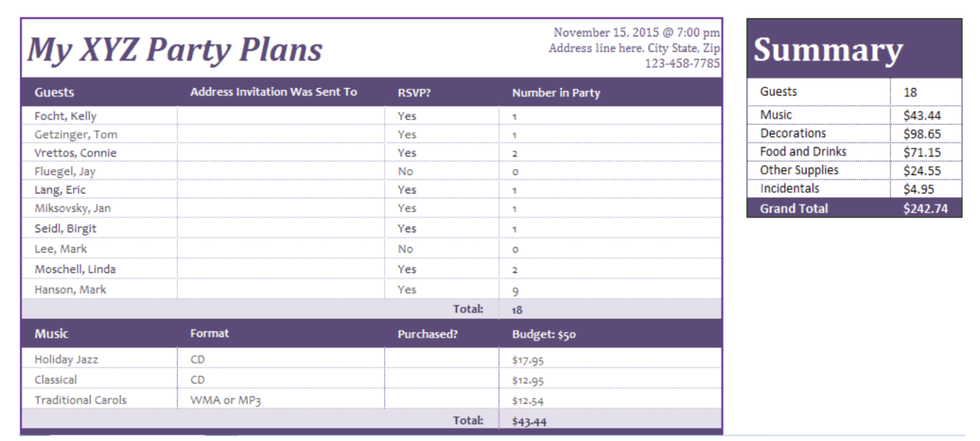Click the guest list Total value cell
The image size is (980, 441).
pyautogui.click(x=517, y=310)
